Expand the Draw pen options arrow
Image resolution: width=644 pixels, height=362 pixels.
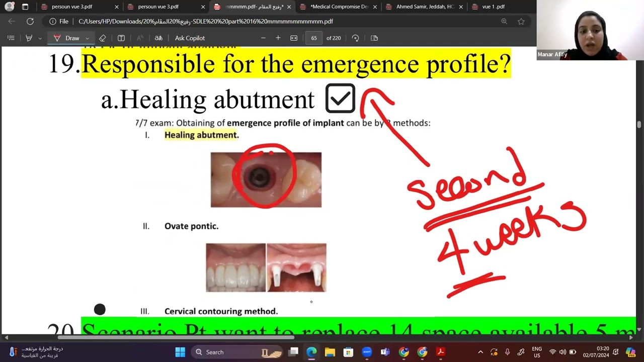(x=87, y=38)
